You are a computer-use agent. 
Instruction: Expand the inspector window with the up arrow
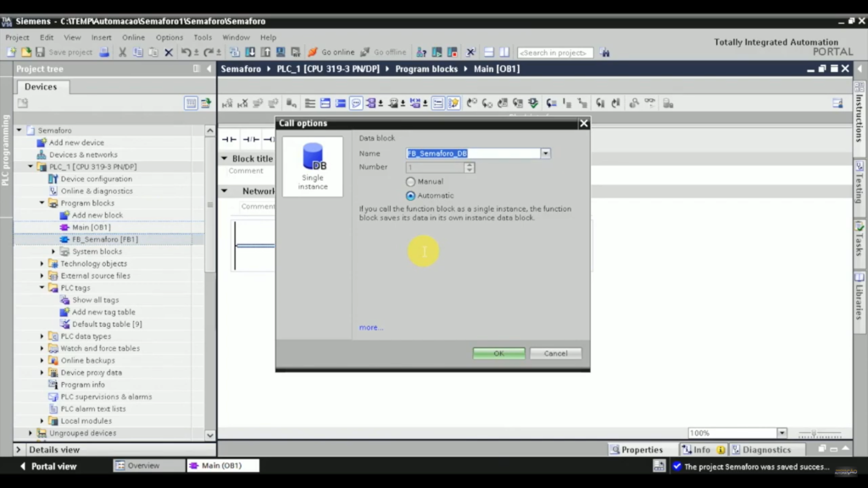tap(845, 449)
